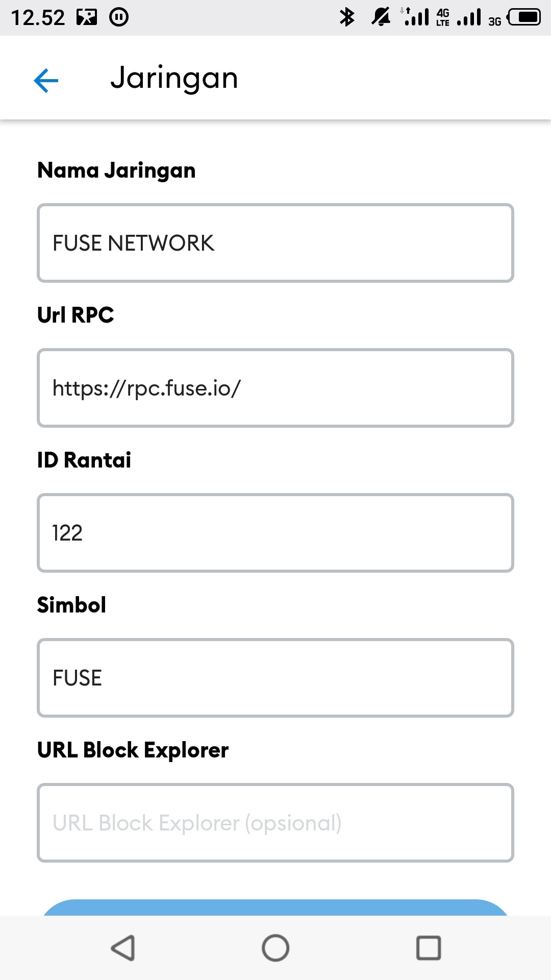
Task: Tap the Bluetooth status icon
Action: click(x=347, y=17)
